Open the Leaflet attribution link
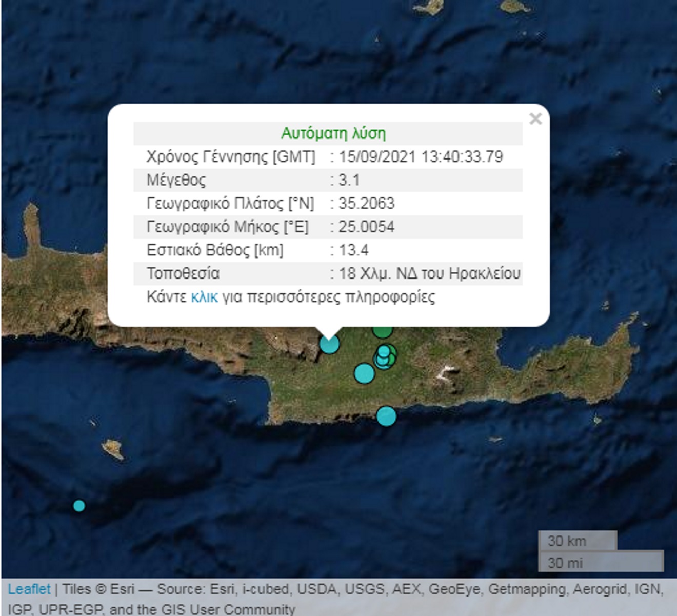This screenshot has width=677, height=616. point(29,589)
